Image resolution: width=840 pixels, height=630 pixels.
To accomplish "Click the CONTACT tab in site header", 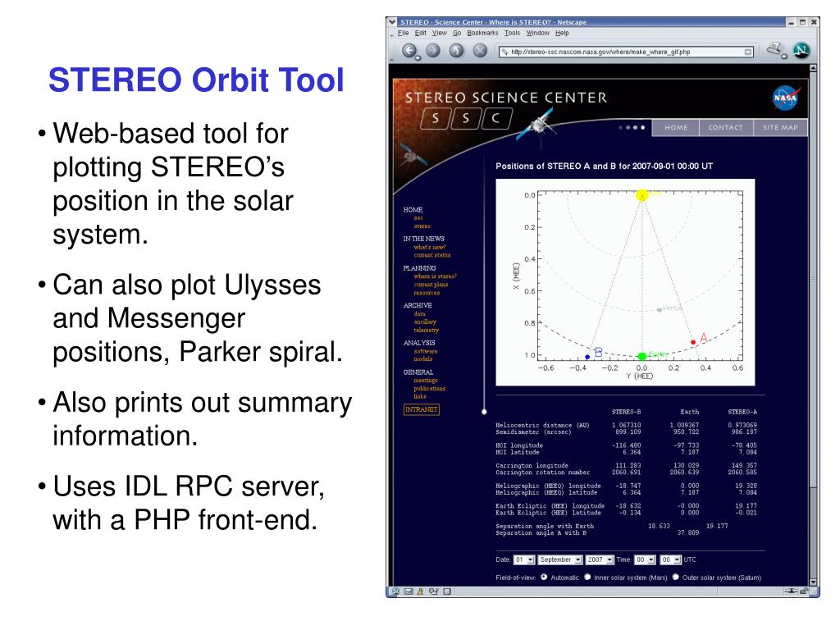I will point(725,127).
